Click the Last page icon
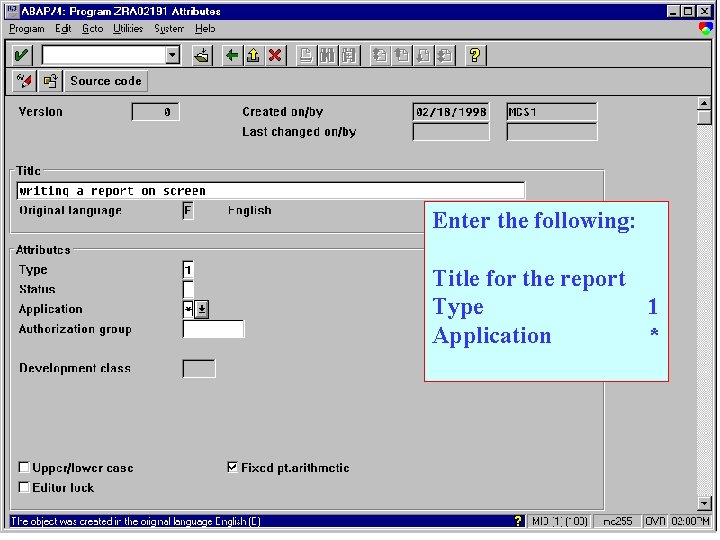This screenshot has width=720, height=540. pos(444,56)
